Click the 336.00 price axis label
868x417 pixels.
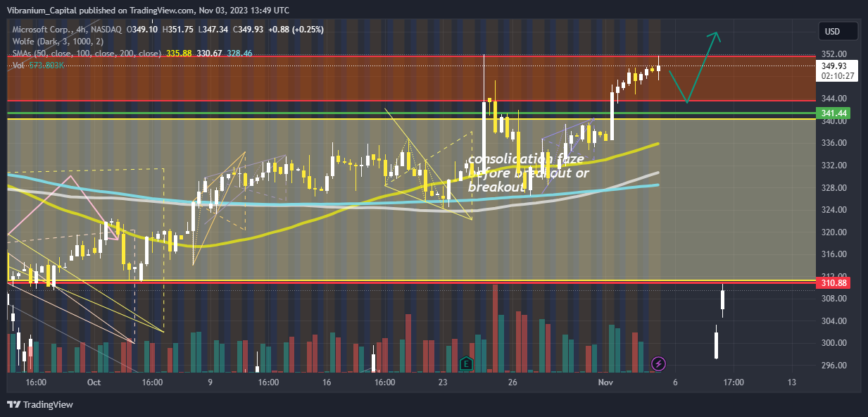[x=834, y=143]
